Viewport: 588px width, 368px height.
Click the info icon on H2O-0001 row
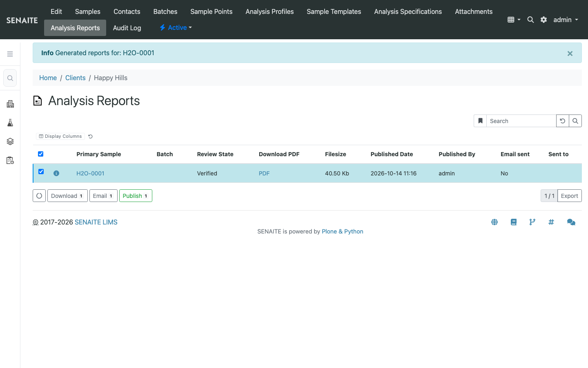pos(56,173)
